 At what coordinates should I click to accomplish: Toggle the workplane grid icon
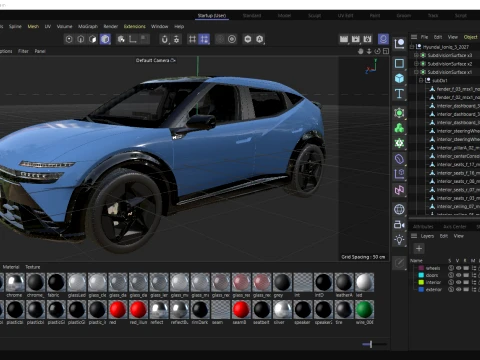coord(192,39)
